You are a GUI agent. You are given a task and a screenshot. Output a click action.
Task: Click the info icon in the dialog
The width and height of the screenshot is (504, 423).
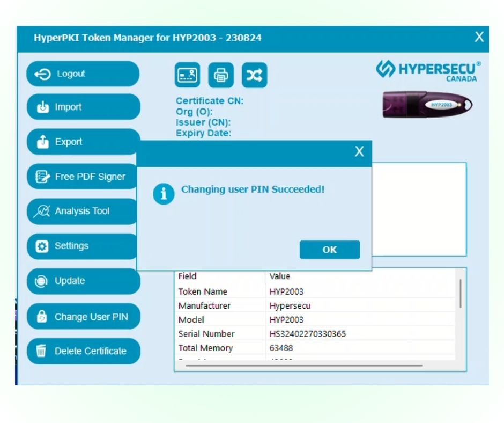coord(164,194)
